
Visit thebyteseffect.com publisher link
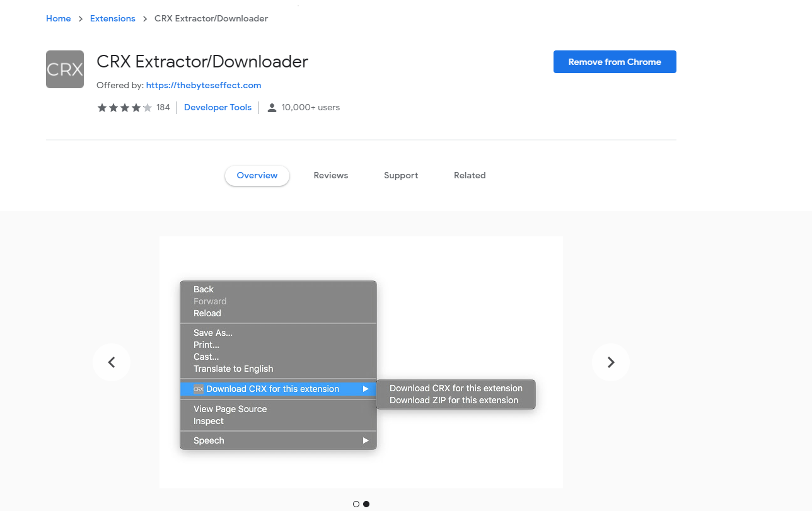point(204,85)
